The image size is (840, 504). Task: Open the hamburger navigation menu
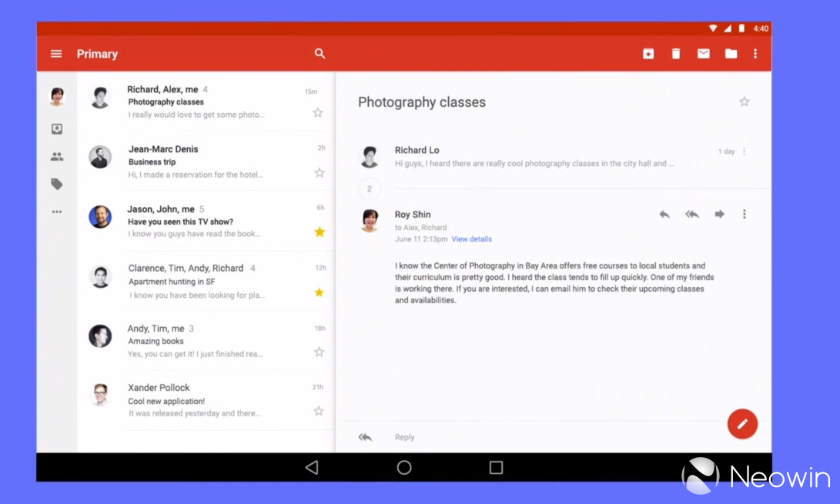click(x=56, y=54)
